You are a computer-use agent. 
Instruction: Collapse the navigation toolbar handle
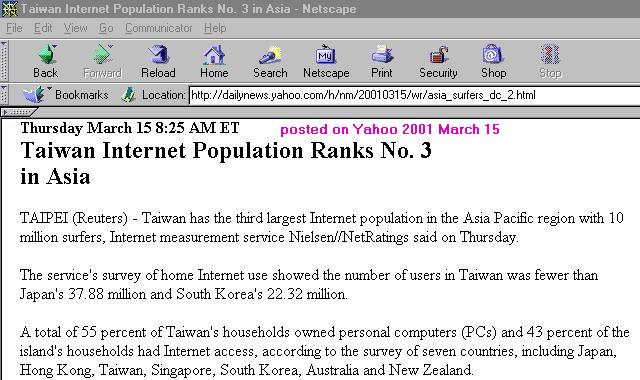4,60
